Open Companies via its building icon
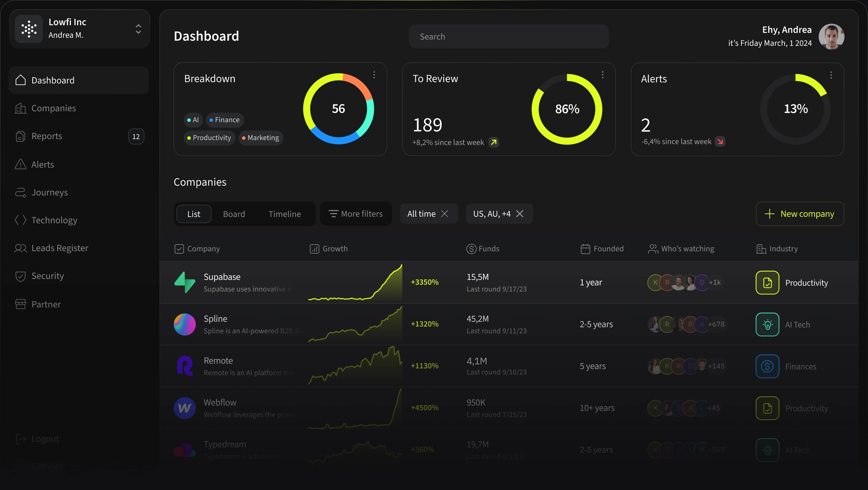The image size is (868, 490). (20, 108)
